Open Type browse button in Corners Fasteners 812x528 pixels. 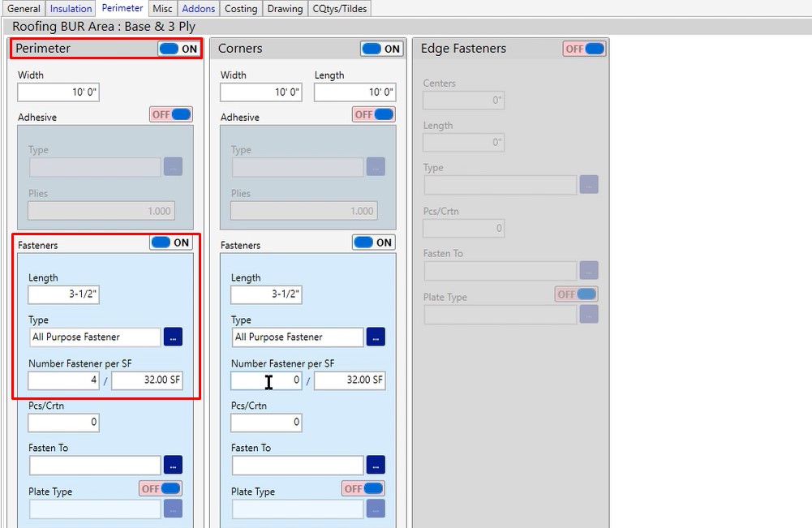(x=376, y=337)
